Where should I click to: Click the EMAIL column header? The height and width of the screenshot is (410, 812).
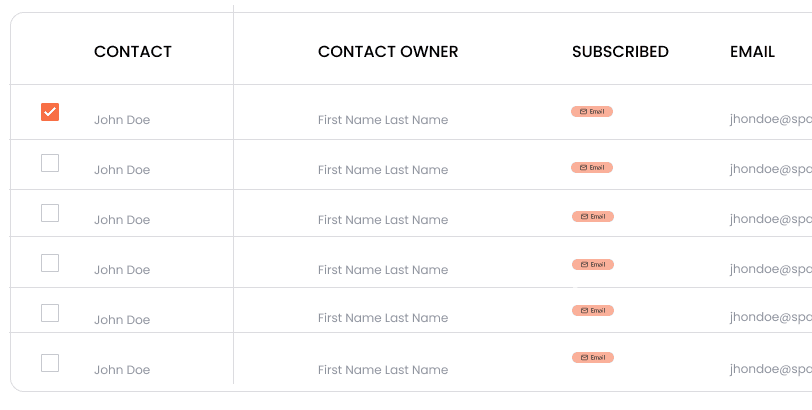752,52
